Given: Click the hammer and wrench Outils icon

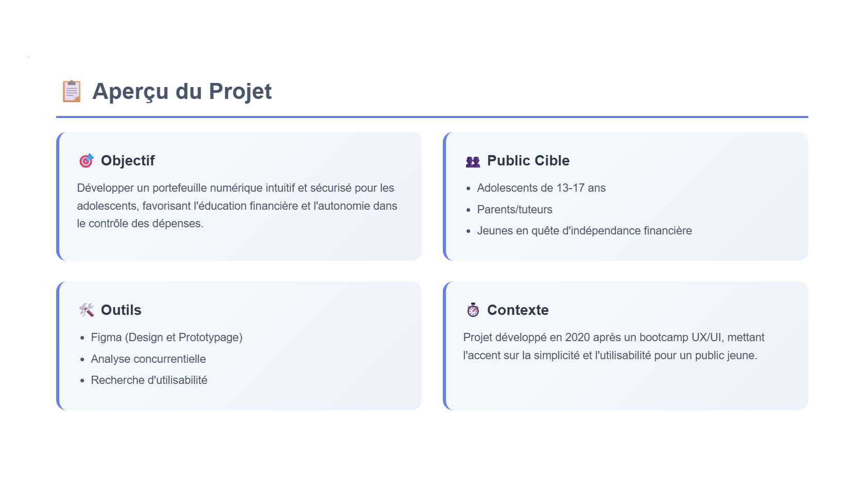Looking at the screenshot, I should click(x=86, y=310).
